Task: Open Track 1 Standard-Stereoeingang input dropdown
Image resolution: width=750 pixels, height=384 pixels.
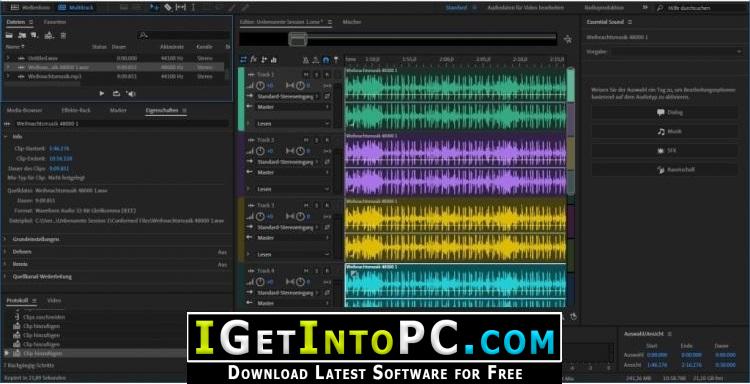Action: (x=288, y=97)
